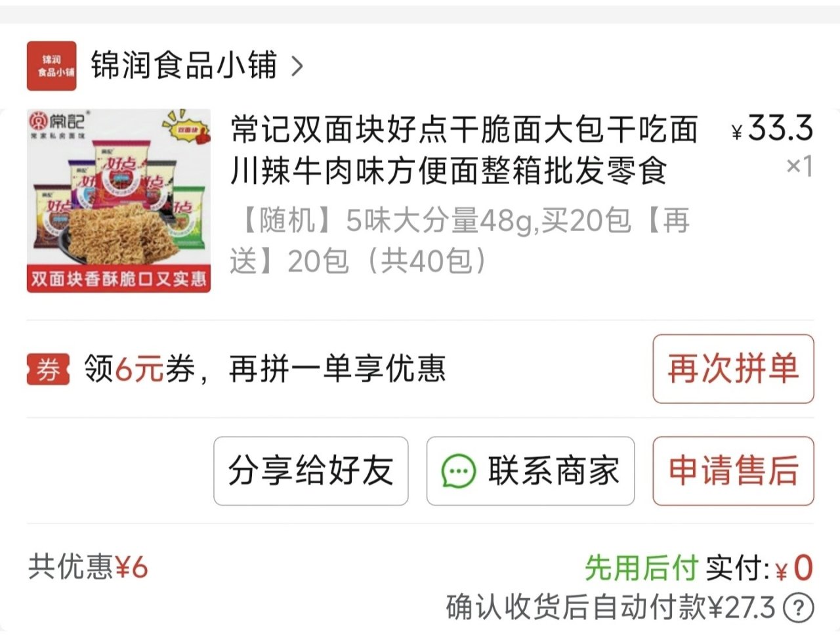Click the question mark help icon
The image size is (840, 635).
799,607
